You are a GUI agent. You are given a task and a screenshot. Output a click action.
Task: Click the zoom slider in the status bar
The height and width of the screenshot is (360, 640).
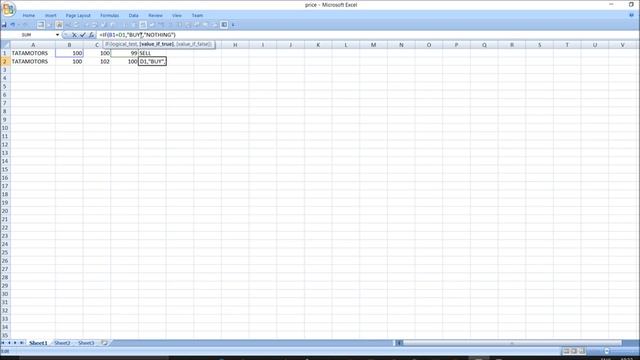(607, 351)
